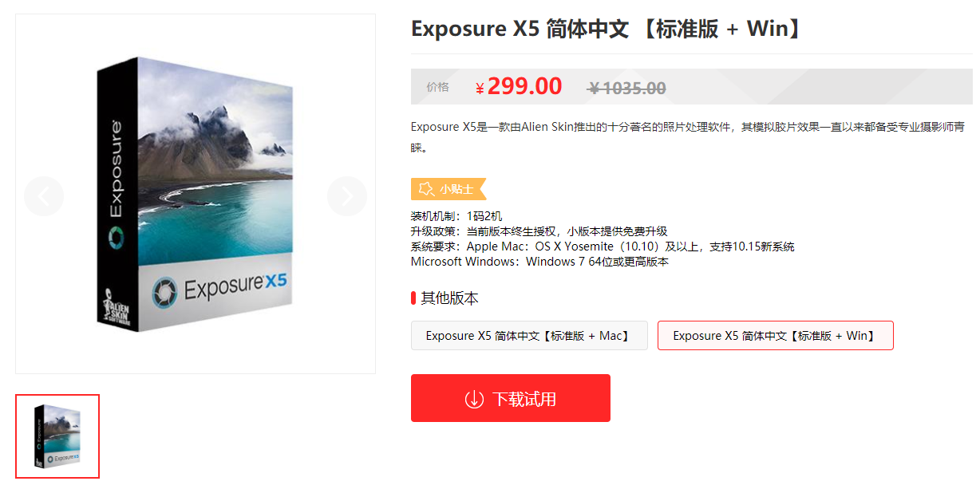The image size is (980, 489).
Task: Click the large Exposure X5 product image
Action: click(196, 194)
